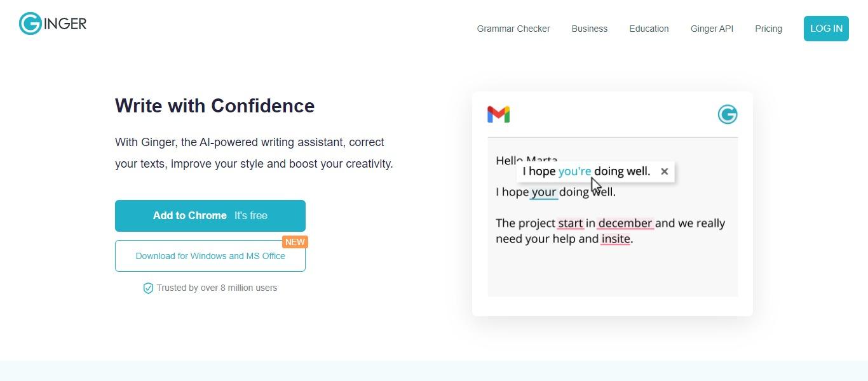
Task: Click the misspelled word 'insite'
Action: coord(616,239)
